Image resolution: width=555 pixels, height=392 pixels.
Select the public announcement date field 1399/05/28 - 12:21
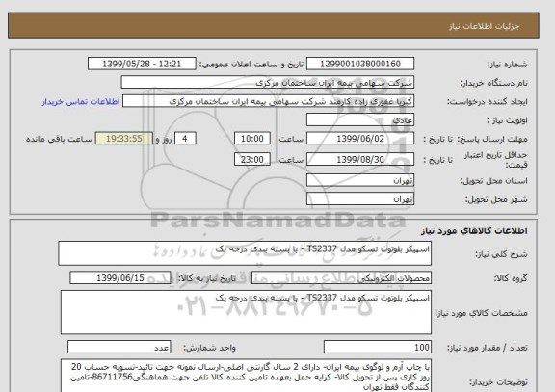click(142, 64)
